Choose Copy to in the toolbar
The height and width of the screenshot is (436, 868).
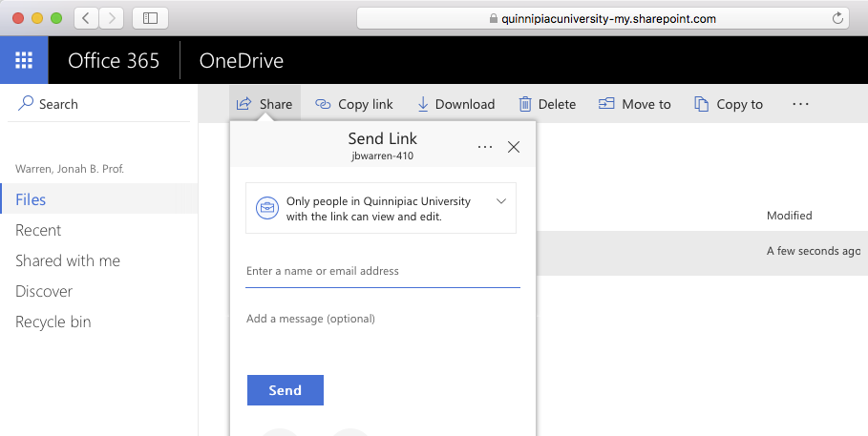pyautogui.click(x=729, y=104)
